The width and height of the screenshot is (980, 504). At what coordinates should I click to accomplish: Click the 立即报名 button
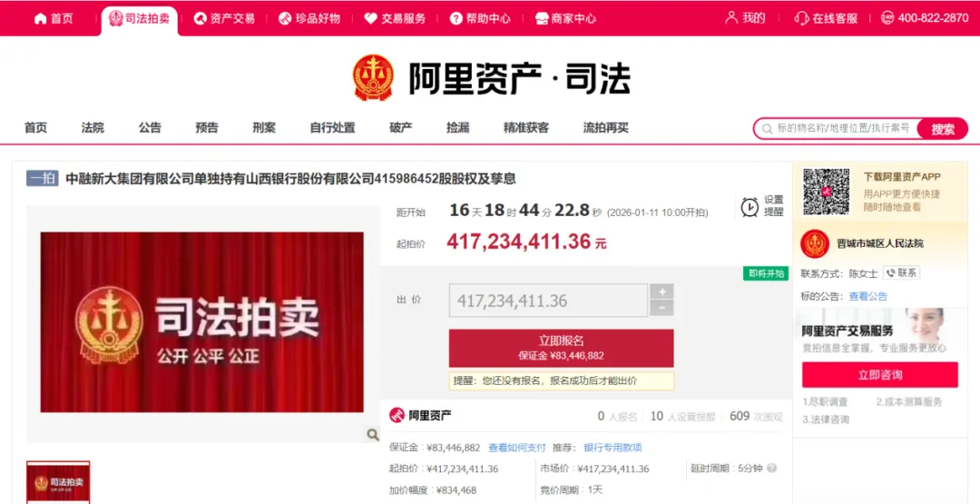(x=562, y=349)
